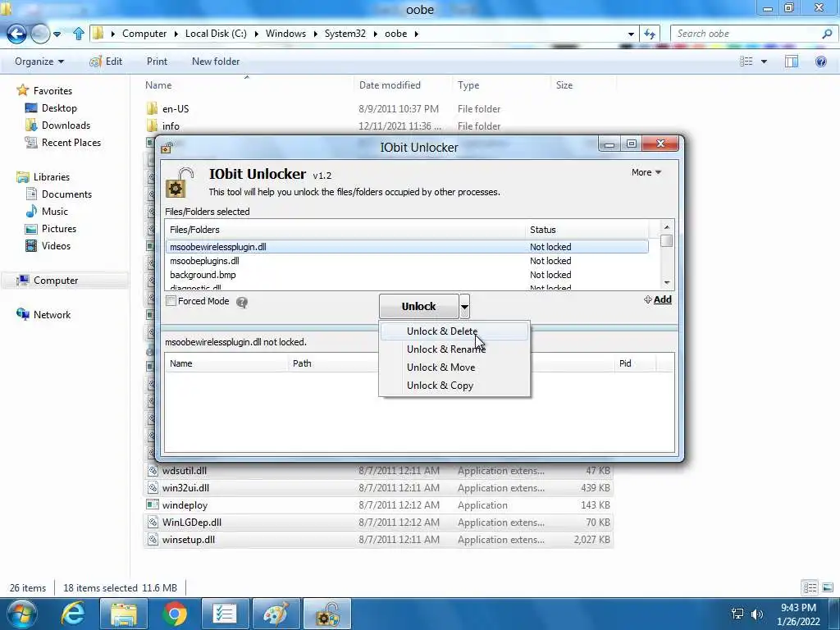
Task: Expand the address bar history dropdown
Action: click(631, 34)
